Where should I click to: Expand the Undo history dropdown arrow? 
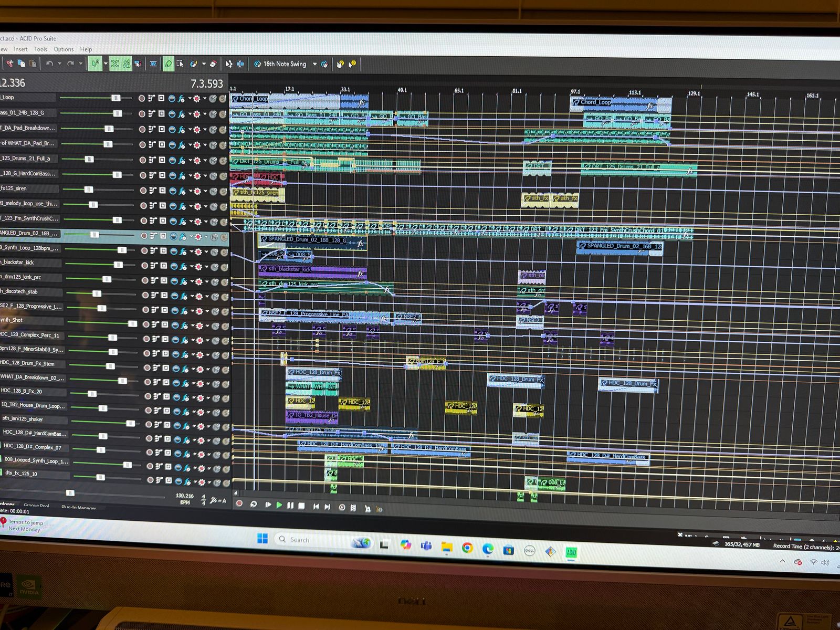tap(59, 64)
